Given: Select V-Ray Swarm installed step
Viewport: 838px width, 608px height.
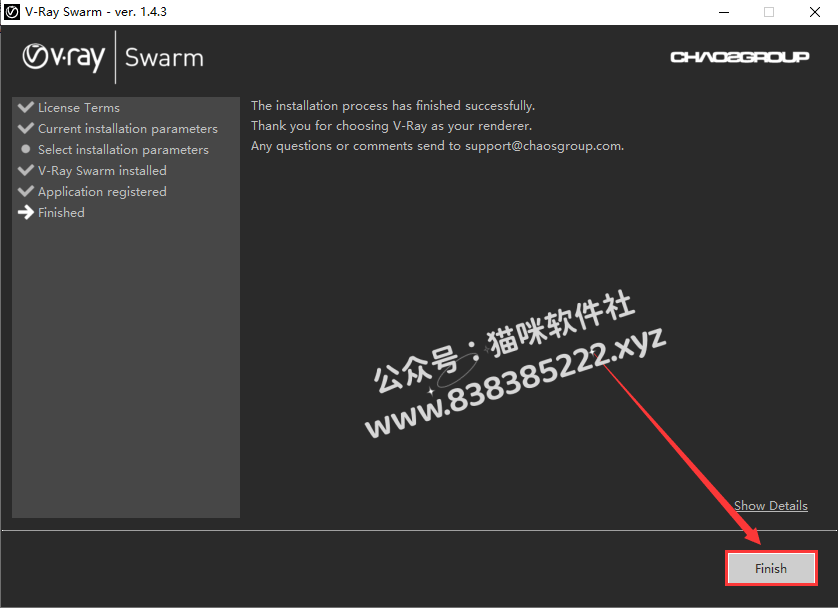Looking at the screenshot, I should click(x=102, y=170).
